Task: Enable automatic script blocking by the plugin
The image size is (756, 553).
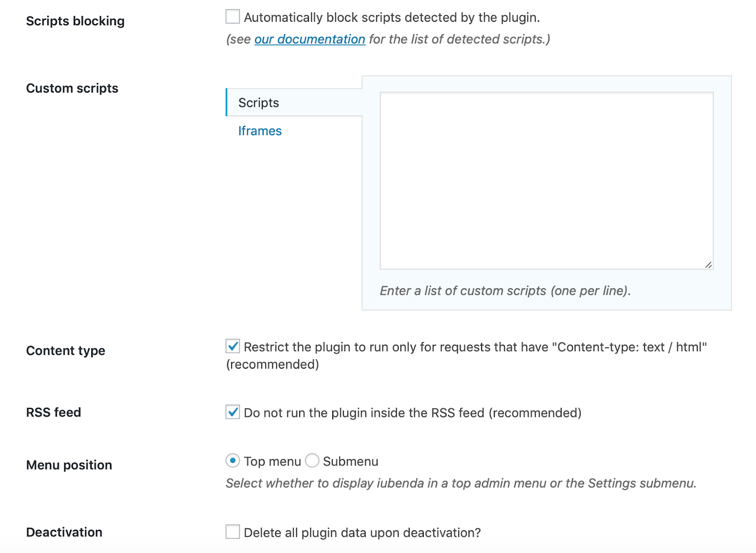Action: [x=232, y=17]
